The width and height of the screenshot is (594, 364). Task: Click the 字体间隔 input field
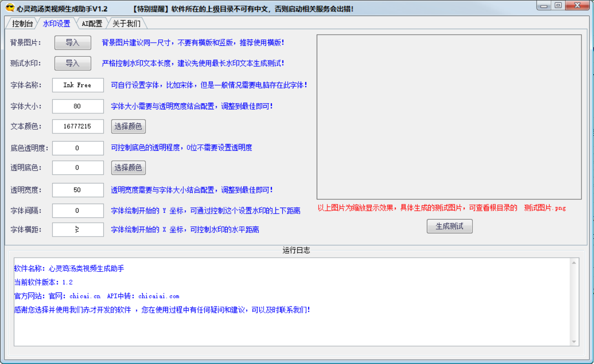click(x=78, y=211)
